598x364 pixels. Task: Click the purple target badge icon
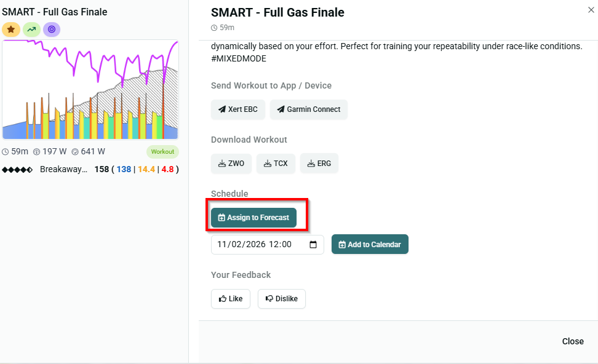52,29
